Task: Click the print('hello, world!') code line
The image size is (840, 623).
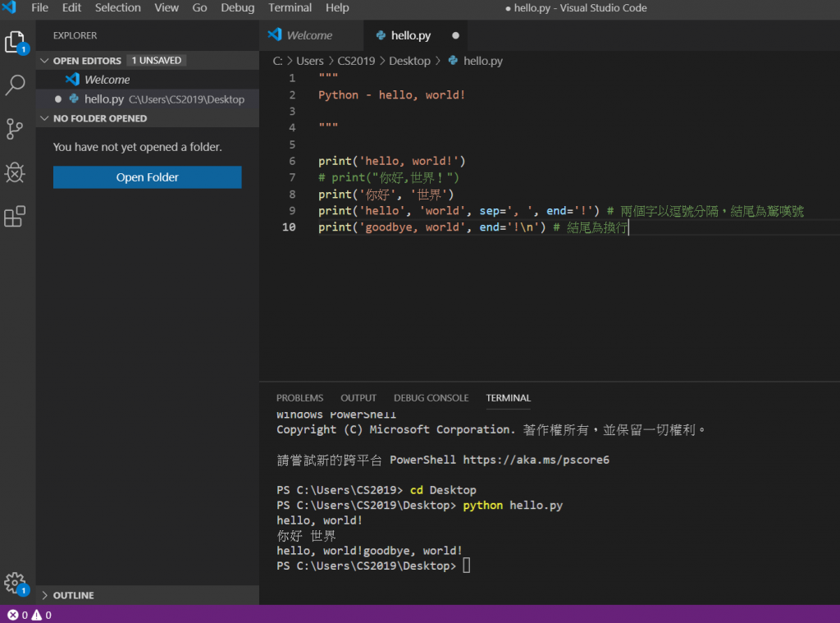Action: click(x=391, y=161)
